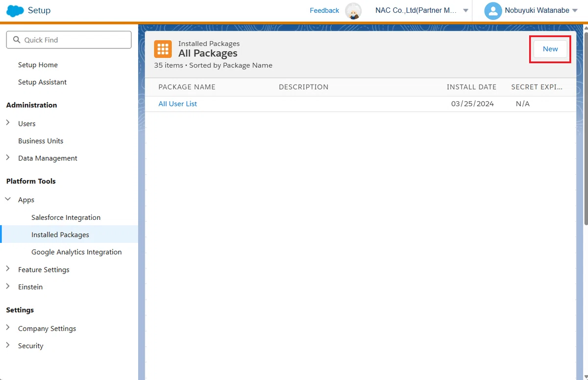Image resolution: width=588 pixels, height=380 pixels.
Task: Click the NAC Co.,Ltd(Partner M... account name
Action: (416, 10)
